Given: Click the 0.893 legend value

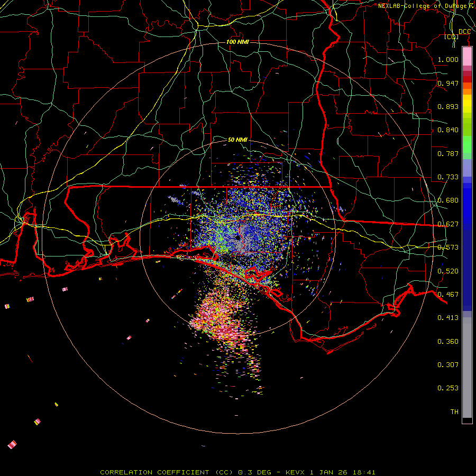Looking at the screenshot, I should point(448,106).
